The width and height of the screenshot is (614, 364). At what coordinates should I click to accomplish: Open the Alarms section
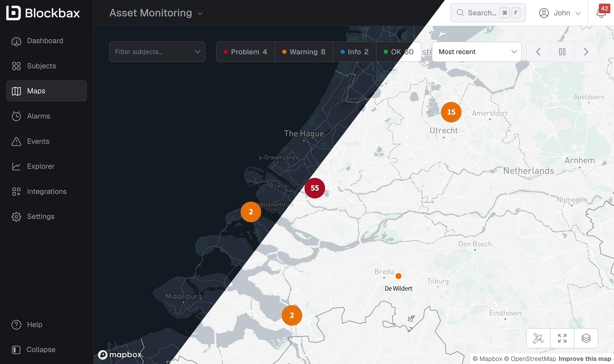tap(46, 116)
